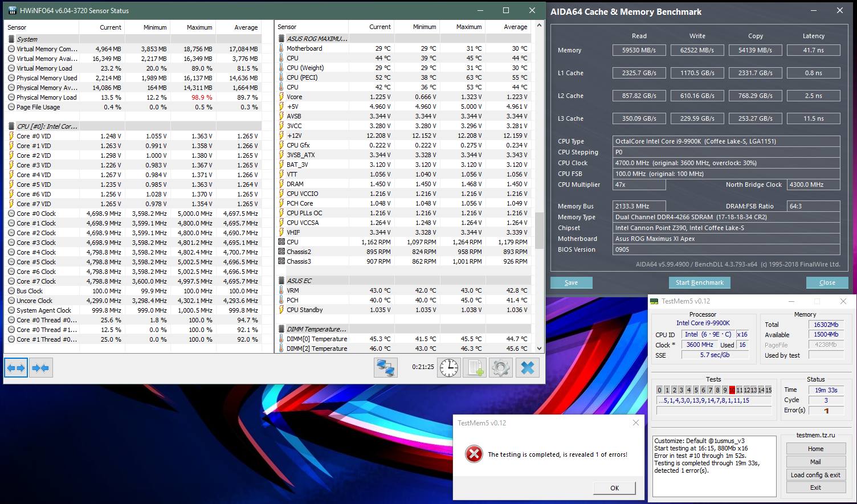Open the HWiNFO remote center network icon
Screen dimensions: 857x504
(386, 368)
